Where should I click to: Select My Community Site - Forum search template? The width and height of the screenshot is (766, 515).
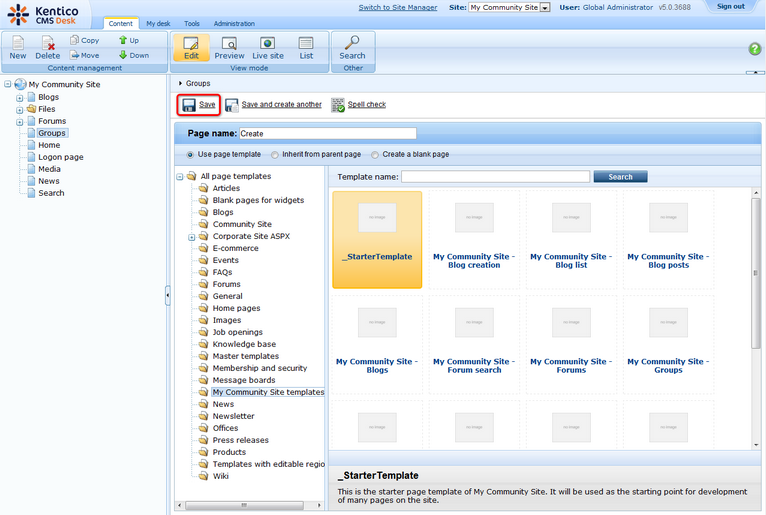point(474,344)
